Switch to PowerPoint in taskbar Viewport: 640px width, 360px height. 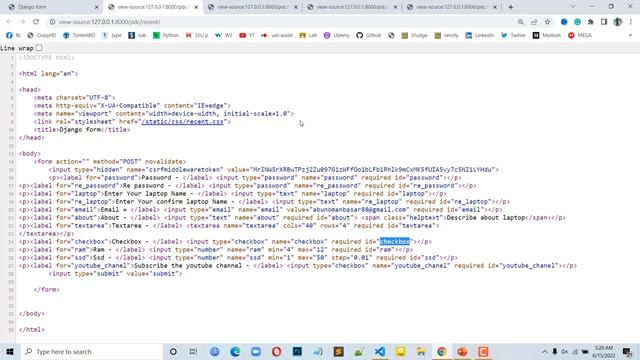[462, 351]
